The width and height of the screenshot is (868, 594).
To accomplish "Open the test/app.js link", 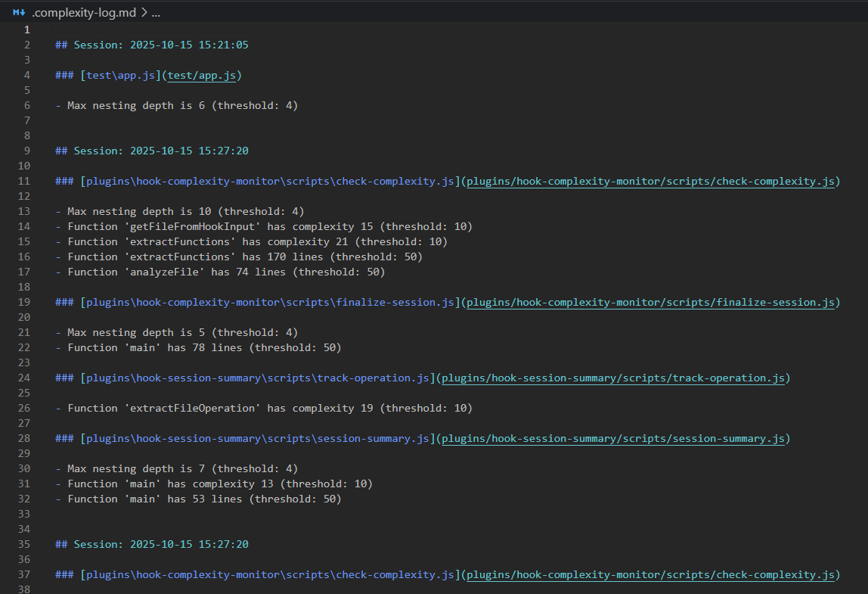I will tap(202, 76).
